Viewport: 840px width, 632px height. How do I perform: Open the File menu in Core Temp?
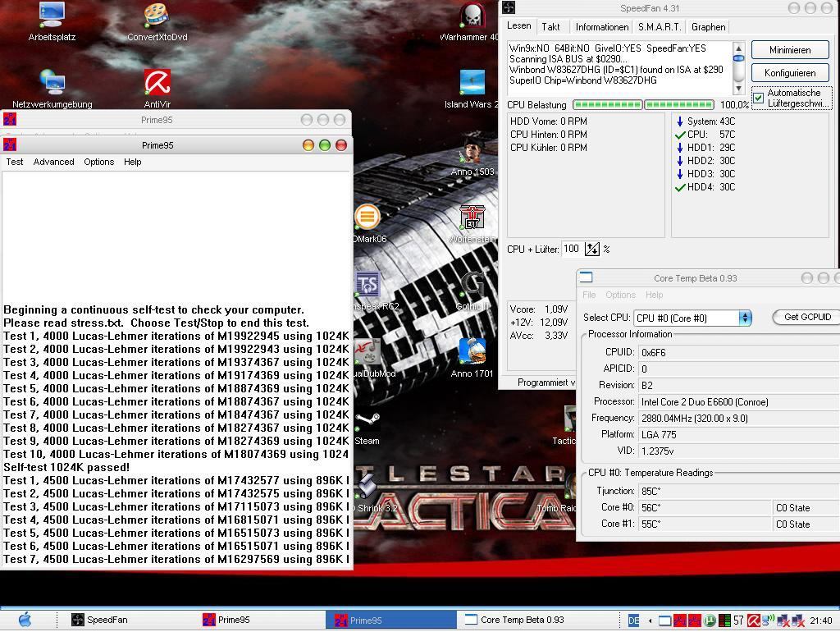click(589, 295)
